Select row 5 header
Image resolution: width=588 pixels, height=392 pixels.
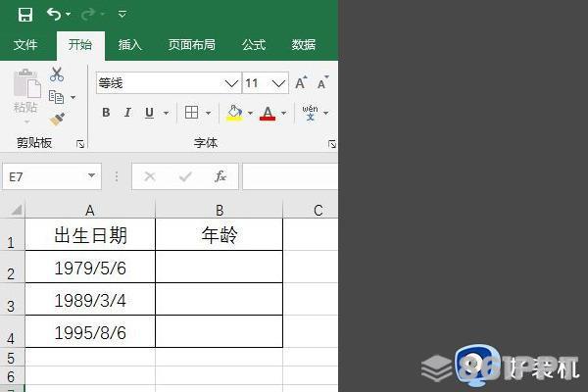11,357
